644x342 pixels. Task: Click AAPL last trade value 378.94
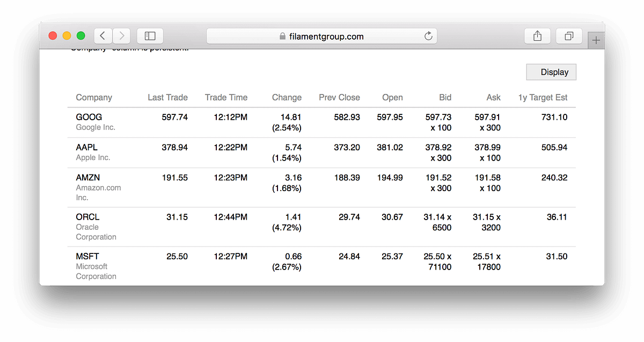pos(175,147)
